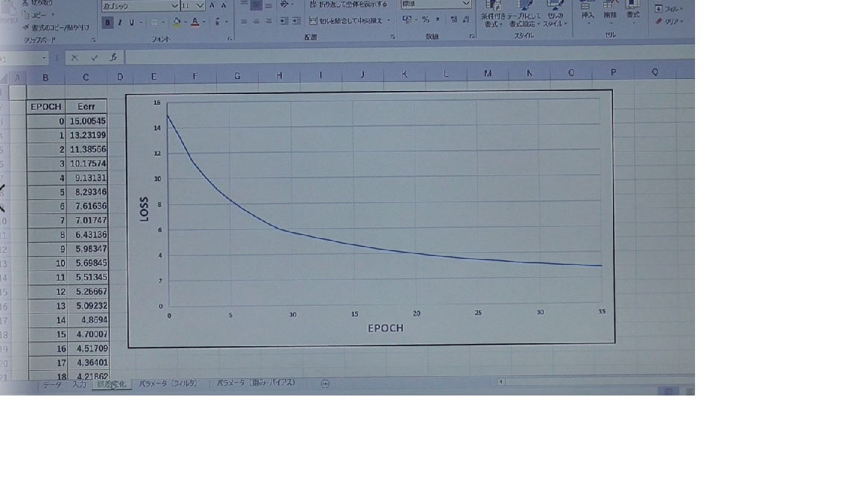This screenshot has width=868, height=494.
Task: Switch to the パラメータ (フィルタ) sheet tab
Action: pyautogui.click(x=168, y=384)
